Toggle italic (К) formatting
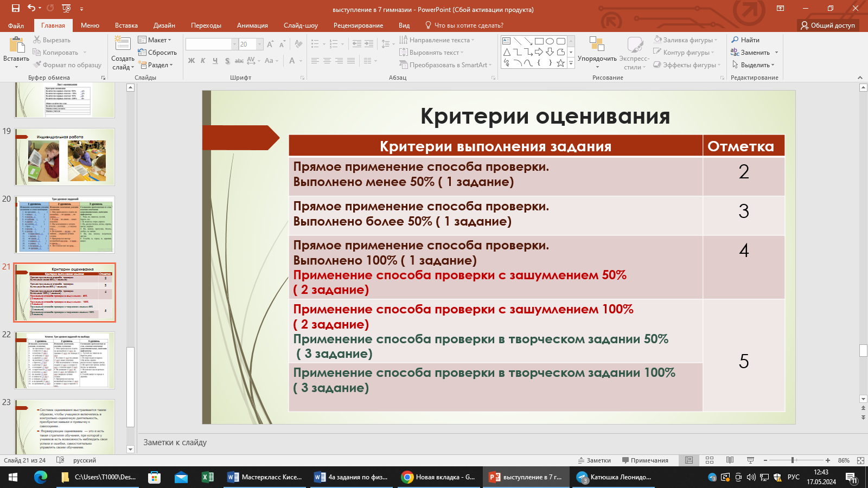This screenshot has width=868, height=488. [203, 61]
